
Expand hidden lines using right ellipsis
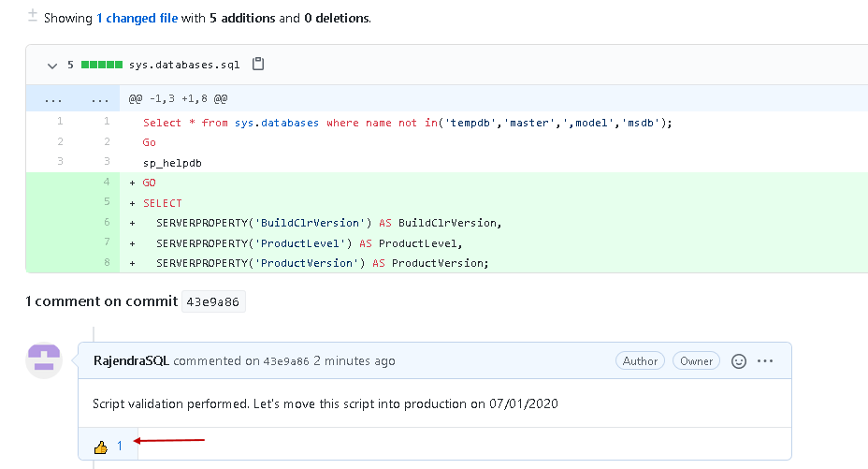99,98
